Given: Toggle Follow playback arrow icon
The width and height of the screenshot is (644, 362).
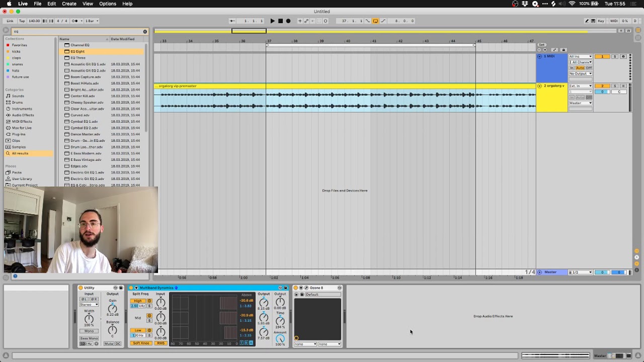Looking at the screenshot, I should click(x=232, y=21).
